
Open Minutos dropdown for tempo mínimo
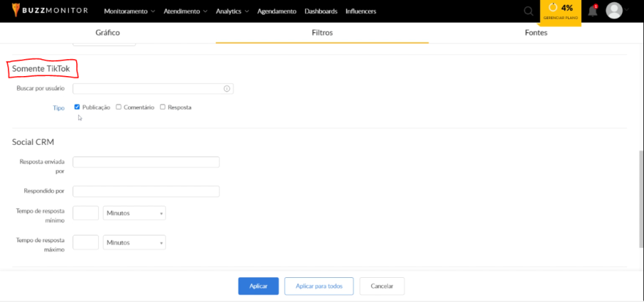(x=135, y=213)
